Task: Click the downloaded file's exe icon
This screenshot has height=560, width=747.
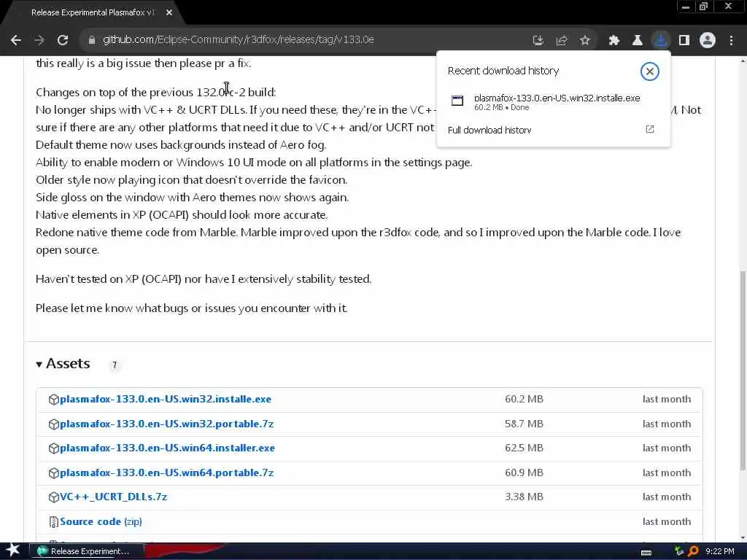Action: click(x=457, y=101)
